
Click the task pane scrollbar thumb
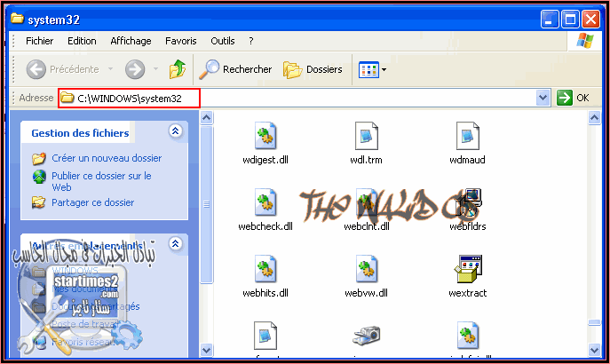pos(207,204)
